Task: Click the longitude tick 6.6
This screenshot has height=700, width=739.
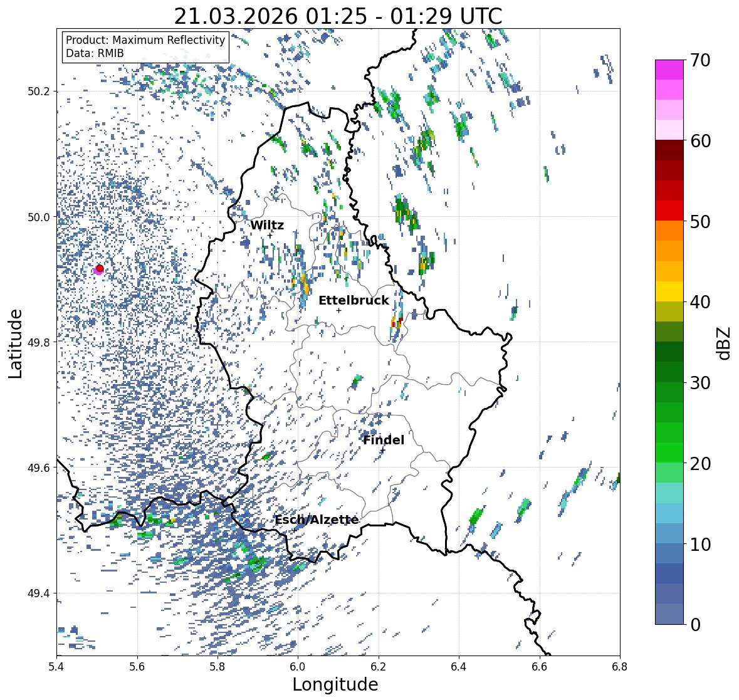Action: coord(539,667)
